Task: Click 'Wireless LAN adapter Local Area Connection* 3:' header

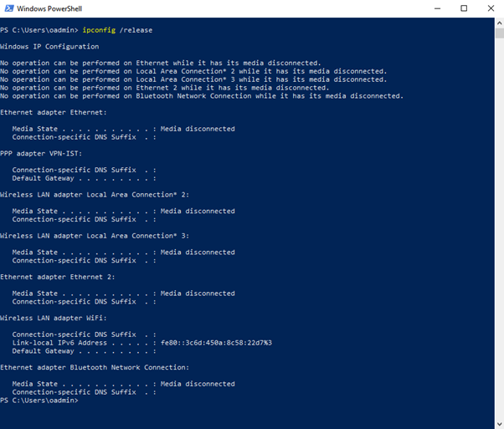Action: tap(95, 236)
